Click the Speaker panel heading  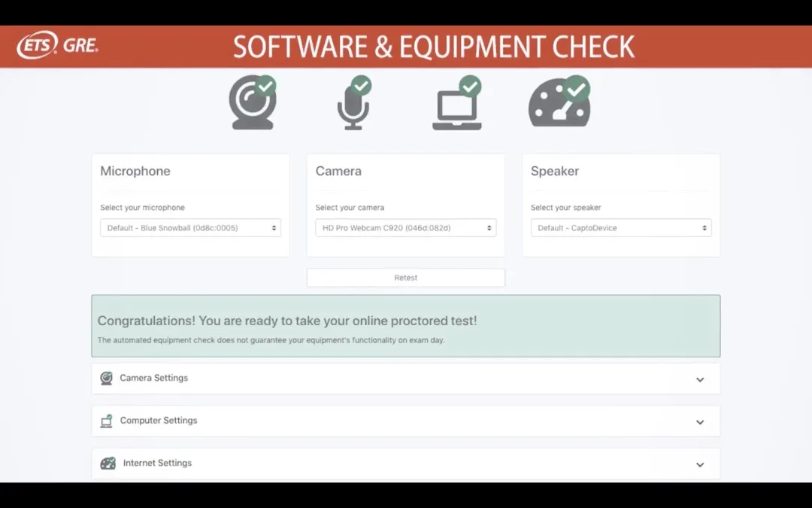point(555,171)
